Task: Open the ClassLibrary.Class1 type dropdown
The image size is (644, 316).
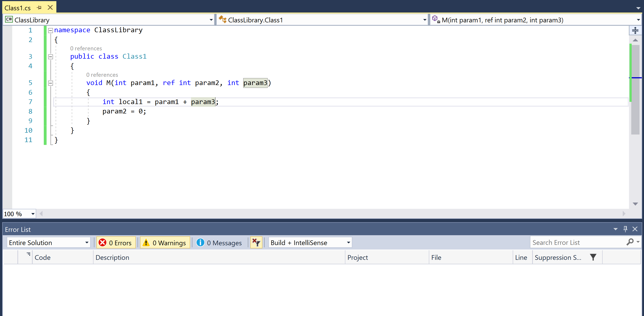Action: (x=425, y=20)
